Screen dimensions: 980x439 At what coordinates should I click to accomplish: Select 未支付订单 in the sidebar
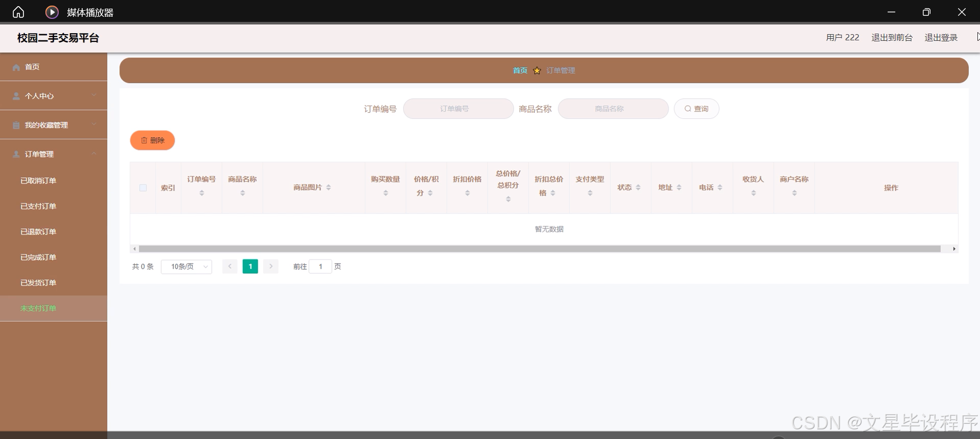(54, 308)
